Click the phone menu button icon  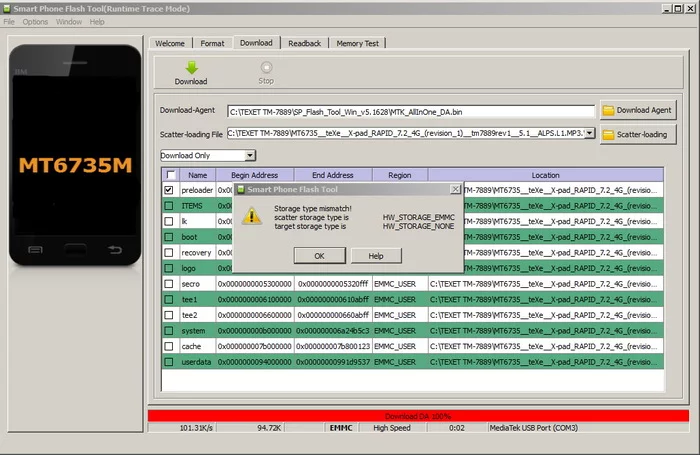pos(35,250)
